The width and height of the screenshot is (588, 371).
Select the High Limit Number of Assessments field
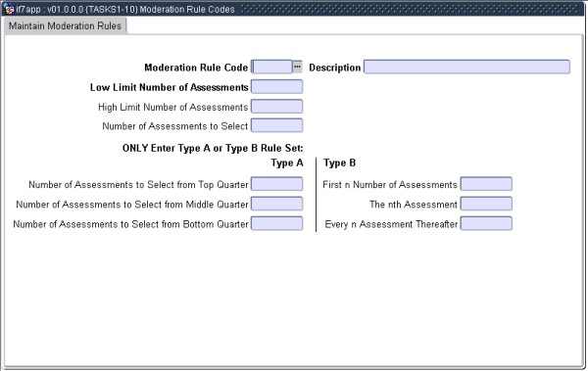point(276,107)
